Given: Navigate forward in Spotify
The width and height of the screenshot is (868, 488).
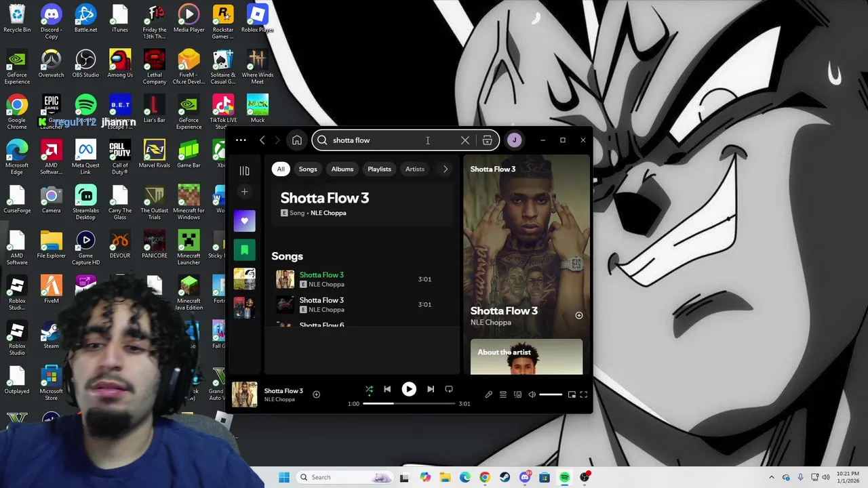Looking at the screenshot, I should pos(277,140).
